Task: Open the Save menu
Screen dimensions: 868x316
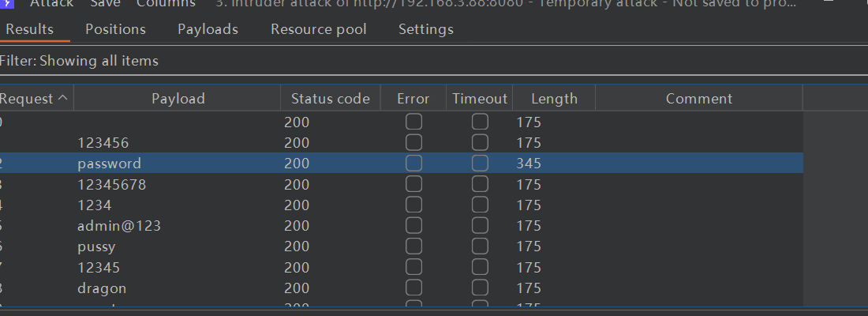Action: click(105, 4)
